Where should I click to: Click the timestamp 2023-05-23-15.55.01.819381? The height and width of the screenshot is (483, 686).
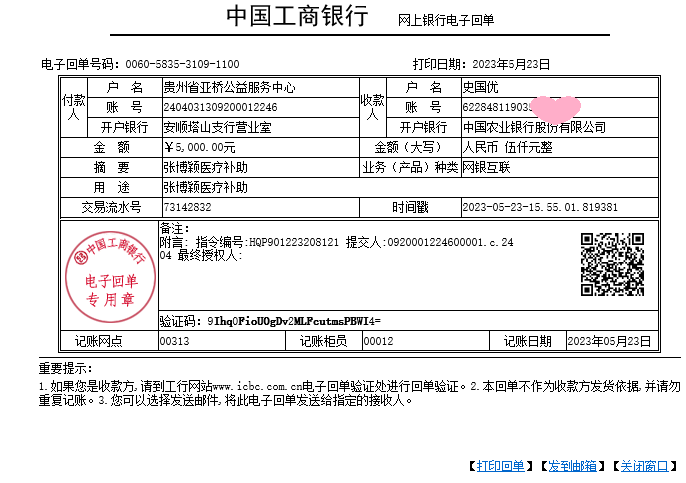(x=540, y=207)
